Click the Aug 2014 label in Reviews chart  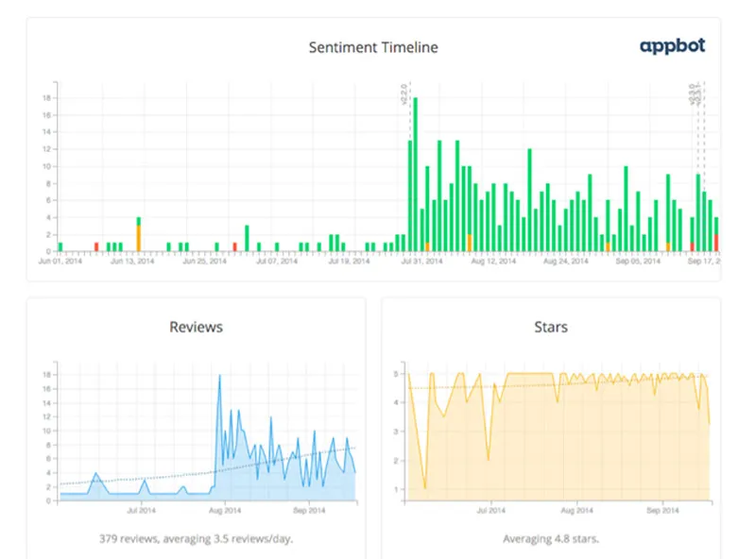[x=224, y=510]
